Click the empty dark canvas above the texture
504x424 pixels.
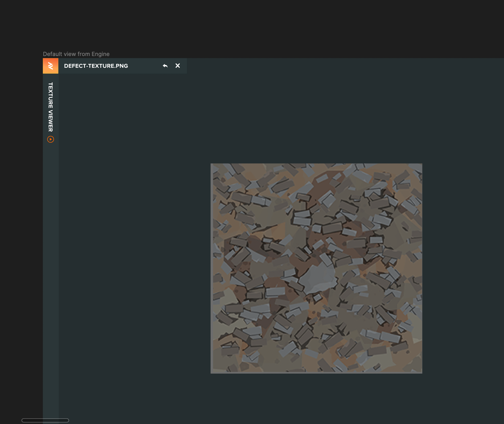(316, 115)
